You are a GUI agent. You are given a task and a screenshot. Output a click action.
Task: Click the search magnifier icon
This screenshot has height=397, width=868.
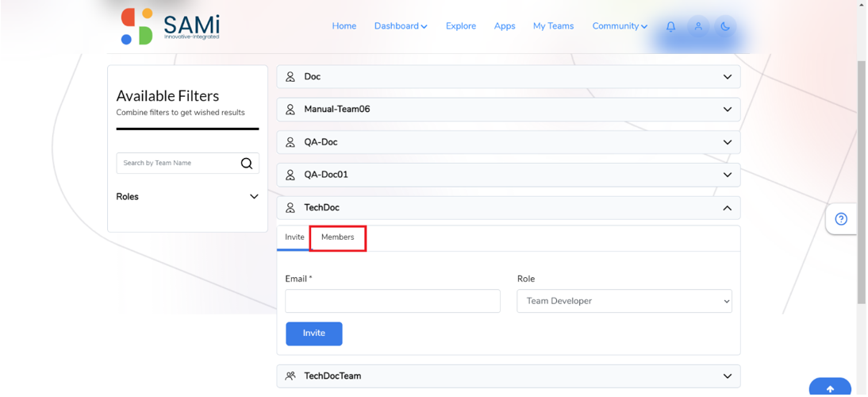246,164
